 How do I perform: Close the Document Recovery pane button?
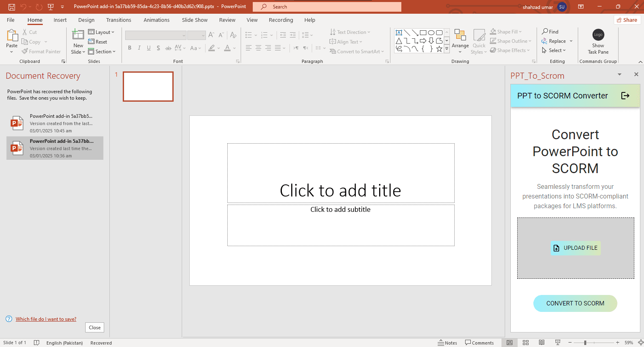[x=95, y=327]
